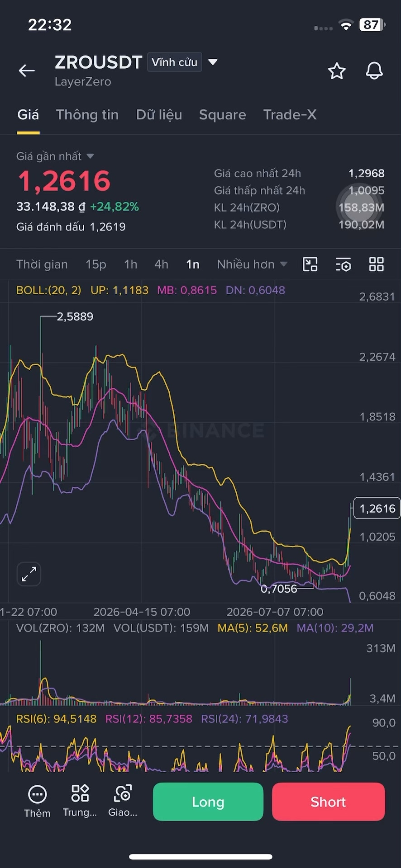Switch to the Trade-X tab
This screenshot has width=401, height=868.
click(x=290, y=115)
